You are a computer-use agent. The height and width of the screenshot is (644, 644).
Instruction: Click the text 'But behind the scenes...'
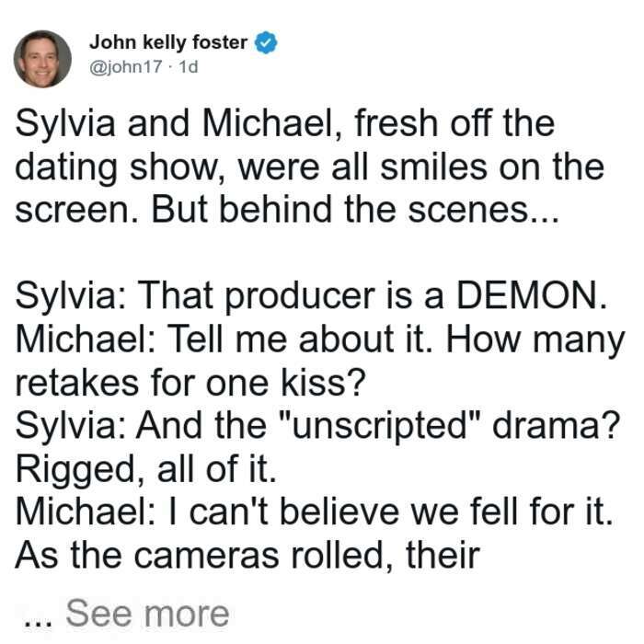[x=355, y=209]
